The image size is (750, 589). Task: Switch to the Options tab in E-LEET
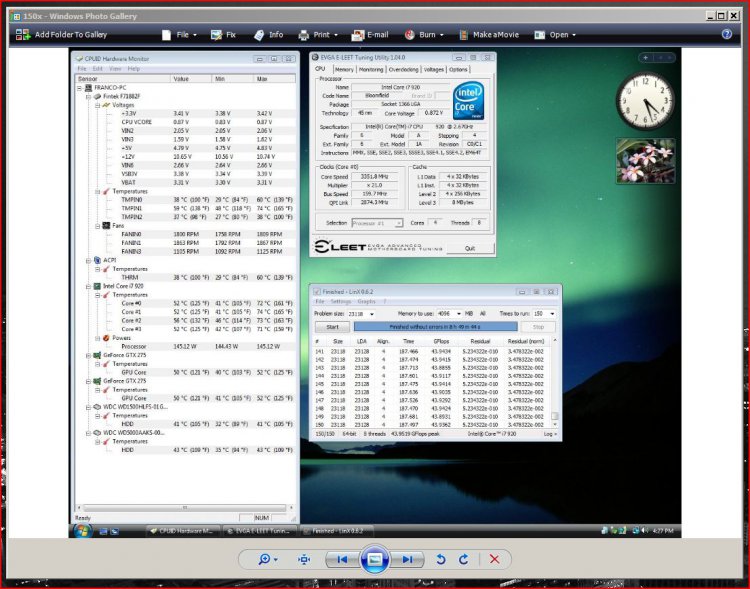click(458, 70)
